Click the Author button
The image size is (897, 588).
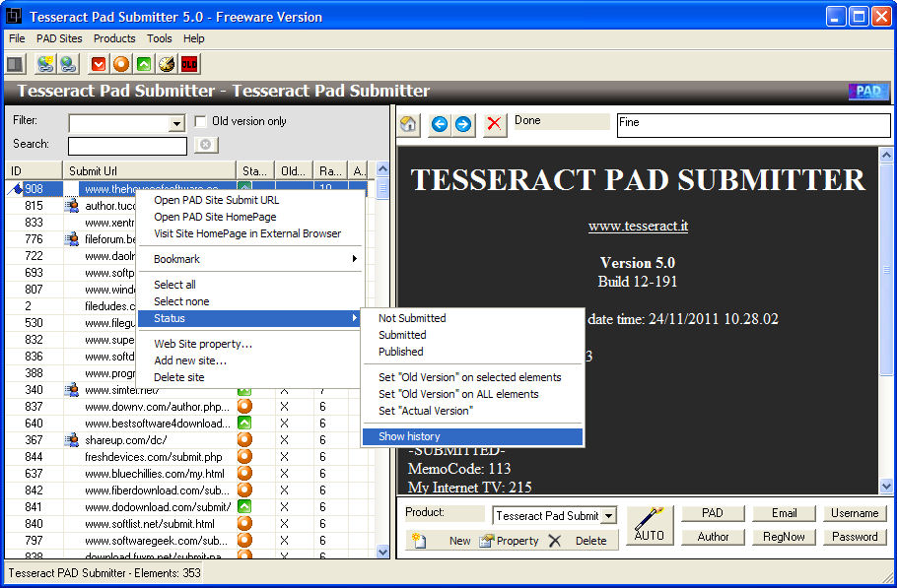[713, 537]
